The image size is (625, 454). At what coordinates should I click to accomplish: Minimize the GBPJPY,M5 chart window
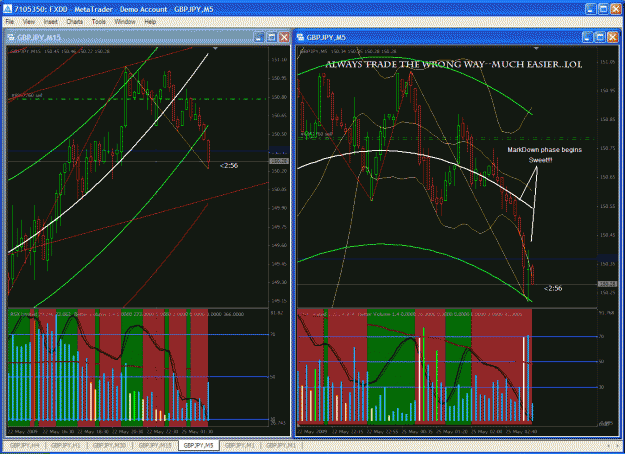(588, 37)
